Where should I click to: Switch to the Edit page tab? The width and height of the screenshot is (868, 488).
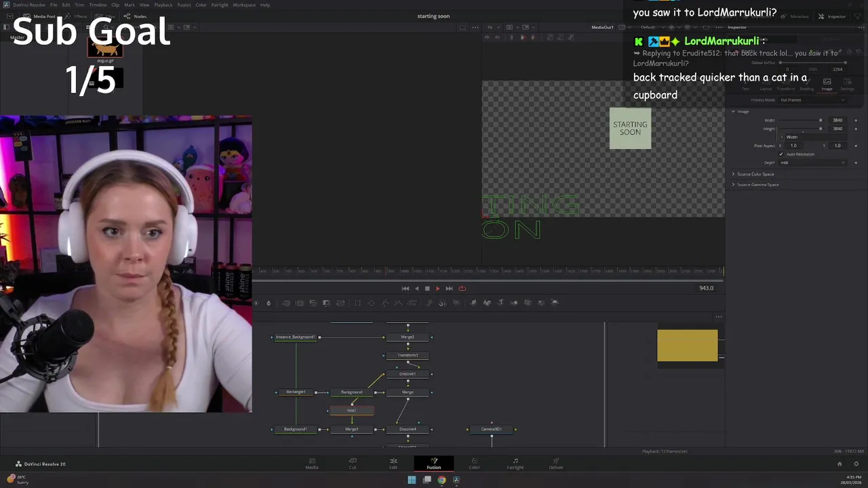393,463
